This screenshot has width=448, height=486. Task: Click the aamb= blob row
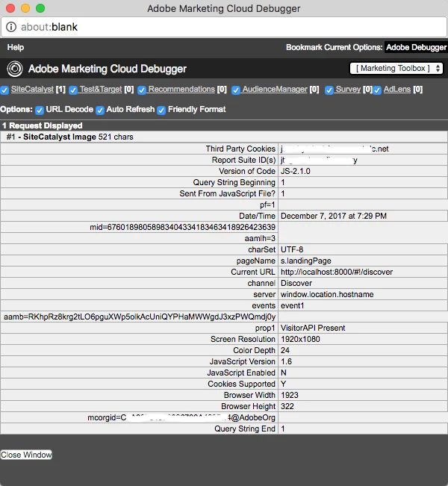(140, 317)
